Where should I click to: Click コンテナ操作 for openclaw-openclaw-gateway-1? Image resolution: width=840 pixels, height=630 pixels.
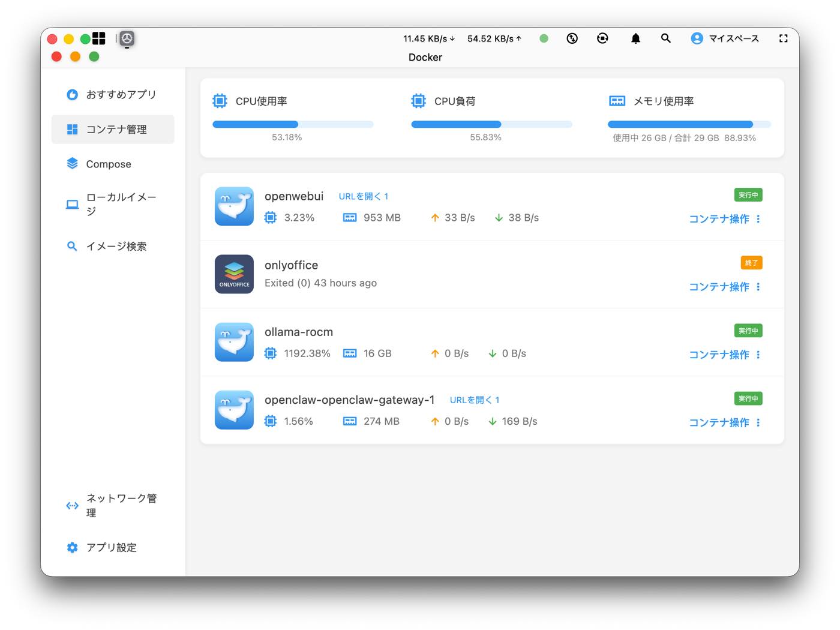point(719,422)
